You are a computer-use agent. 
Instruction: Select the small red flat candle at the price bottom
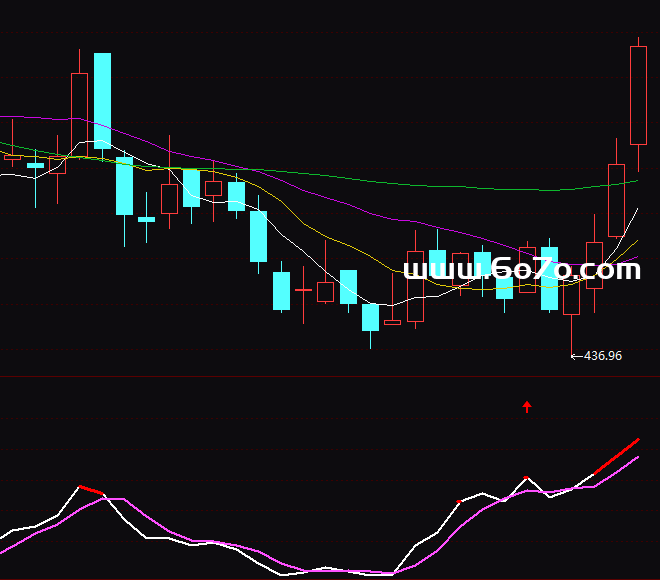click(x=392, y=322)
